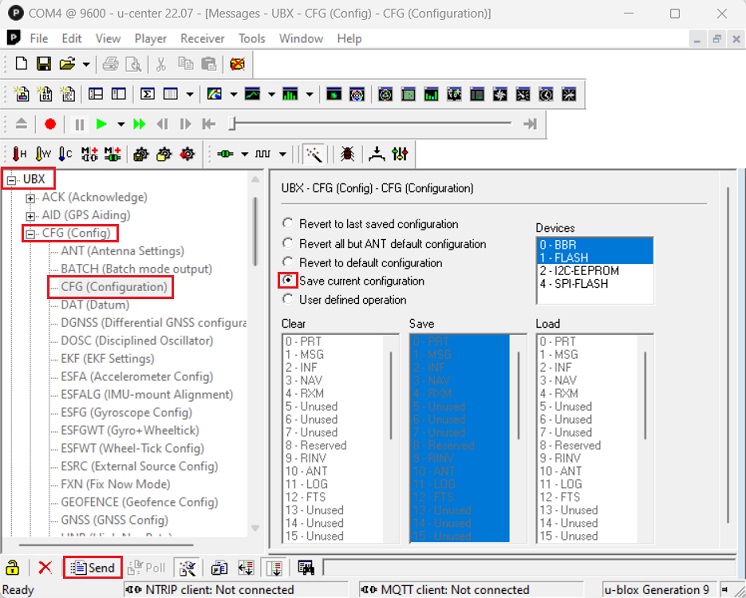Collapse the UBX tree node
746x598 pixels.
pos(12,180)
